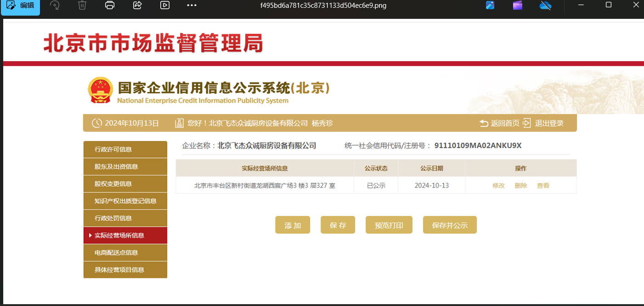Click the 保存并公示 button

[x=450, y=225]
